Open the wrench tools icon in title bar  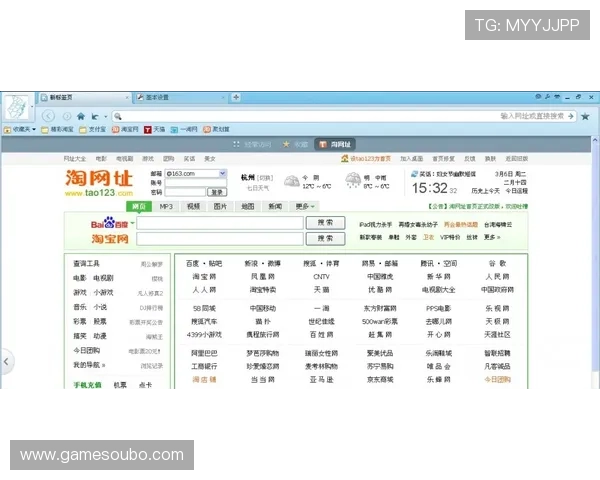tap(548, 97)
